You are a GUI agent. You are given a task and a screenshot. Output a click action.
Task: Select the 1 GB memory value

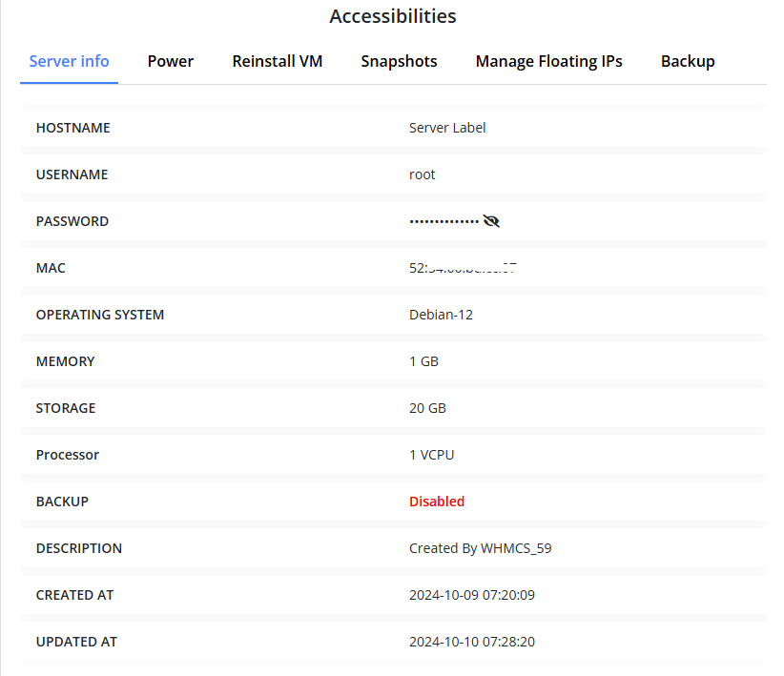pyautogui.click(x=423, y=361)
